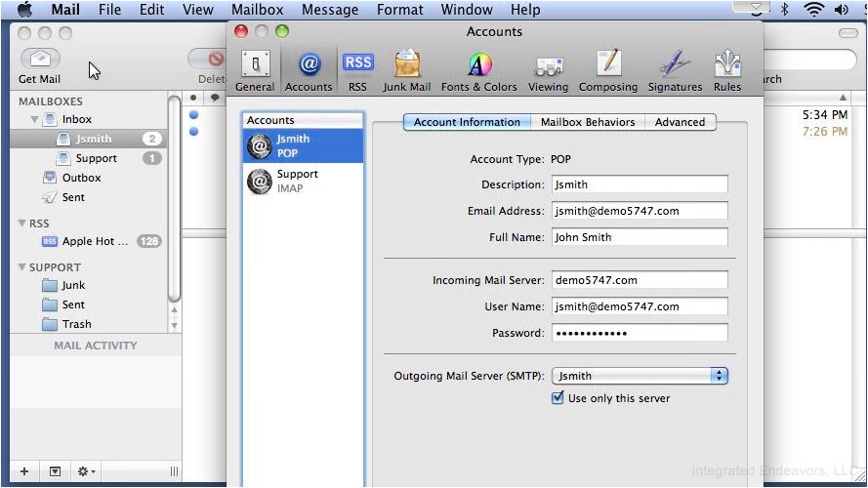Click the Email Address field
This screenshot has width=868, height=488.
pyautogui.click(x=640, y=211)
